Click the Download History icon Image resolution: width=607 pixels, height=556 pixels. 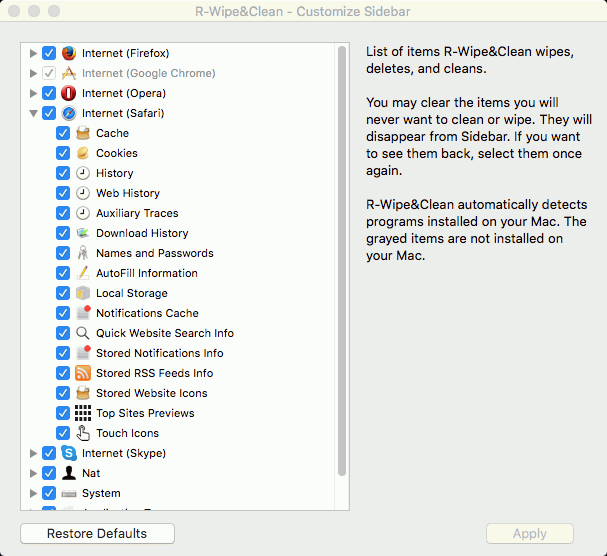click(83, 233)
